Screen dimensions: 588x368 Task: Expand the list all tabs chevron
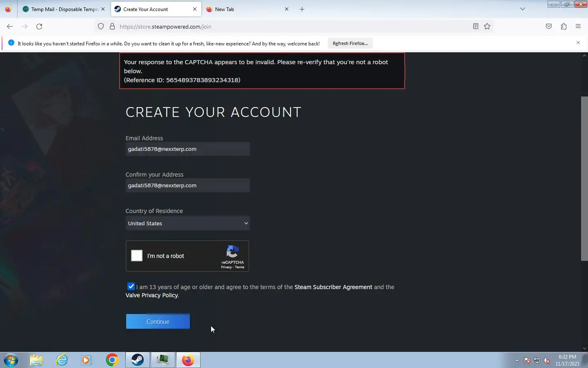[x=523, y=9]
